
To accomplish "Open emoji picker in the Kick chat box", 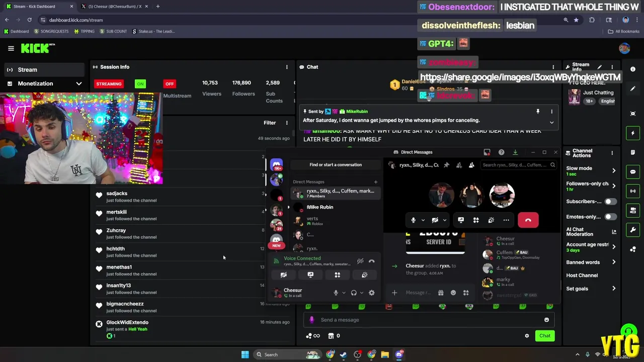I will (x=546, y=320).
